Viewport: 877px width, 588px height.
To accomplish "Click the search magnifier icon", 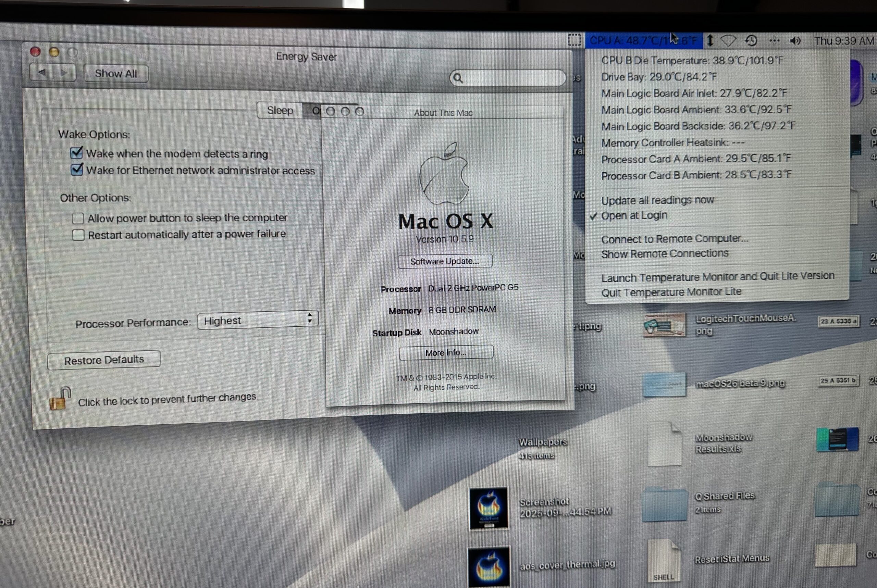I will pos(458,78).
